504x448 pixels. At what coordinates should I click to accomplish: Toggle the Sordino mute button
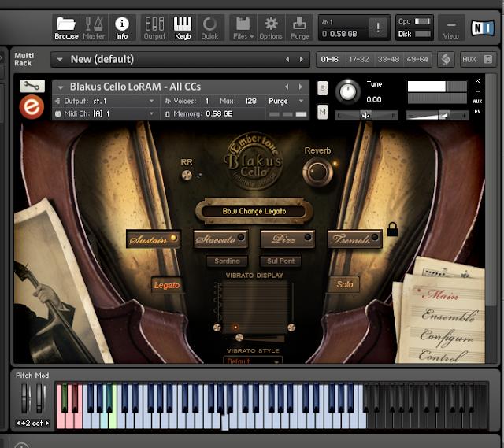coord(227,261)
